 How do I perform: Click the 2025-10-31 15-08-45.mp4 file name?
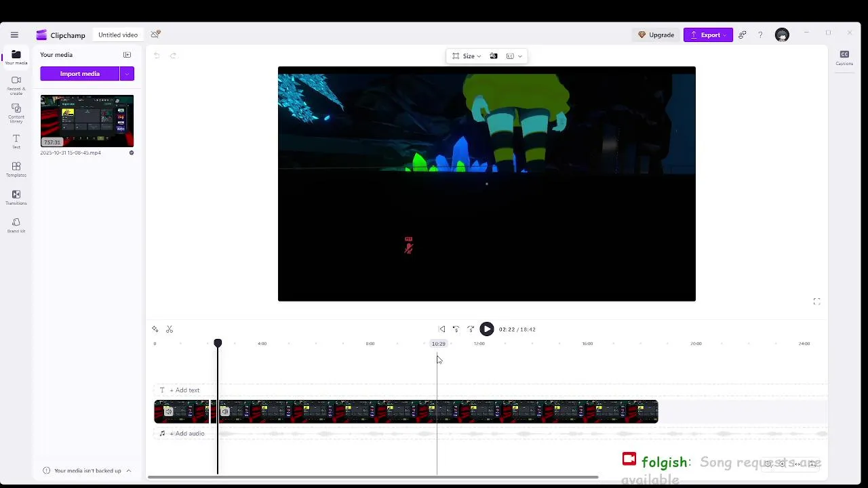(x=71, y=152)
